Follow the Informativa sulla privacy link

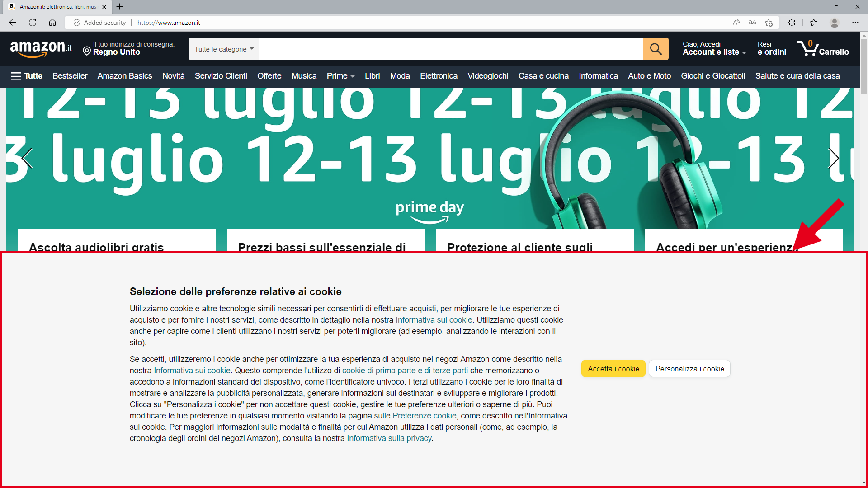click(x=388, y=438)
